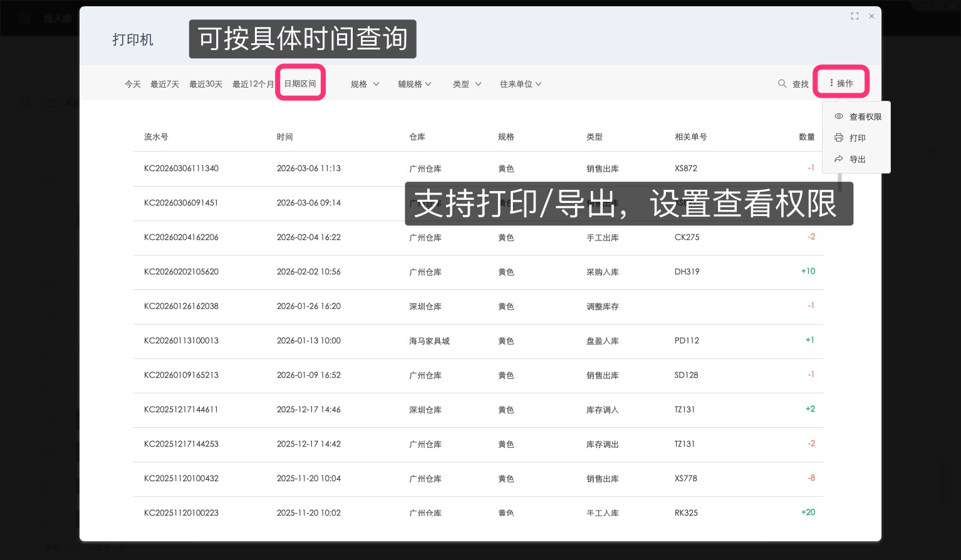Image resolution: width=961 pixels, height=560 pixels.
Task: Choose 导出 in the open menu
Action: (857, 159)
